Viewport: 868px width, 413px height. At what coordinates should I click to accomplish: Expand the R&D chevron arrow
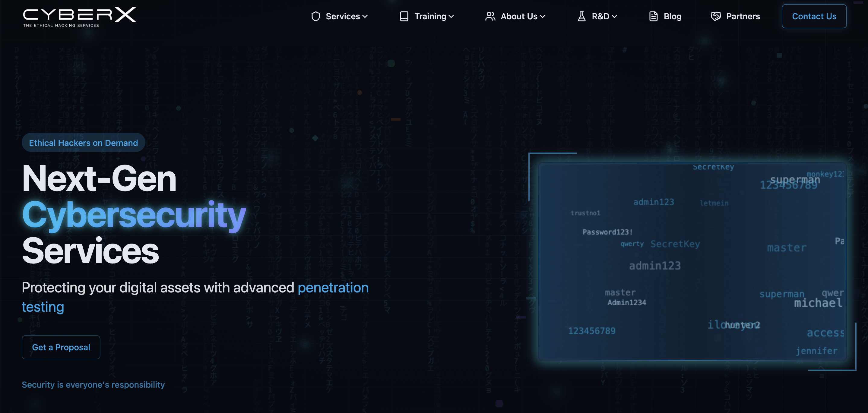click(x=614, y=16)
